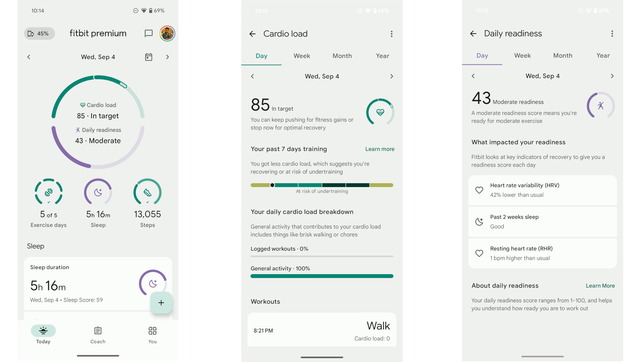Expand the Year tab on Daily readiness

coord(602,56)
